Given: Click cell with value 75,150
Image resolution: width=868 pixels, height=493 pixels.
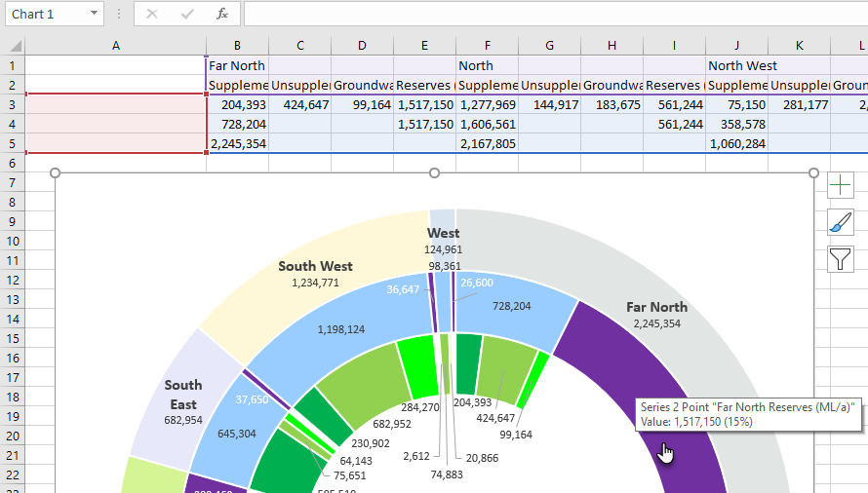Looking at the screenshot, I should coord(736,104).
